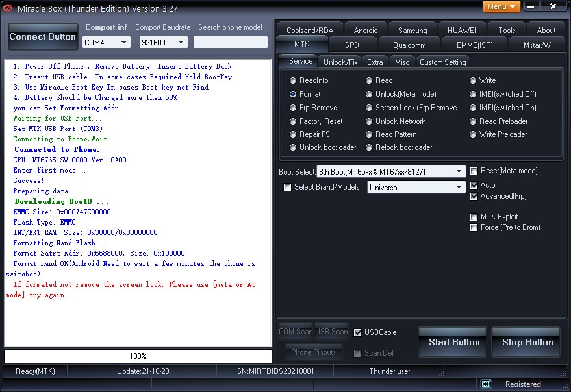This screenshot has height=392, width=571.
Task: Select the Read Preloader option
Action: point(498,121)
